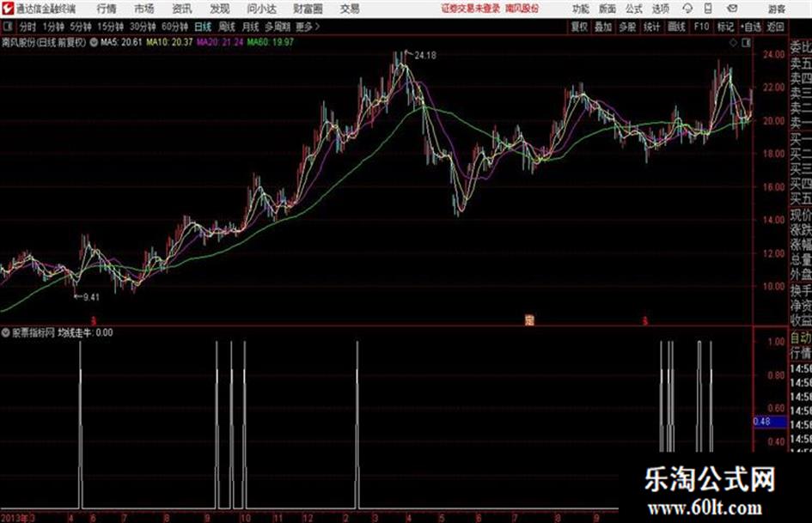Image resolution: width=812 pixels, height=523 pixels.
Task: Switch to 5分钟 period
Action: tap(80, 27)
